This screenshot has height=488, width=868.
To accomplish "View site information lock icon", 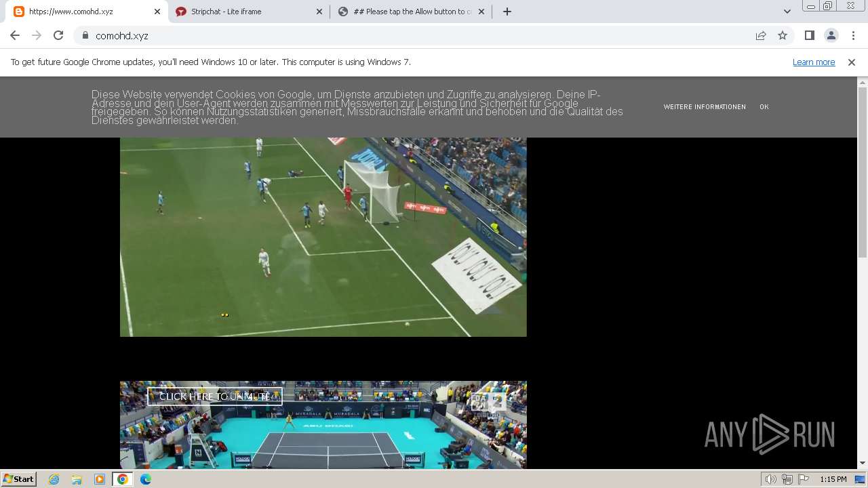I will [x=85, y=36].
